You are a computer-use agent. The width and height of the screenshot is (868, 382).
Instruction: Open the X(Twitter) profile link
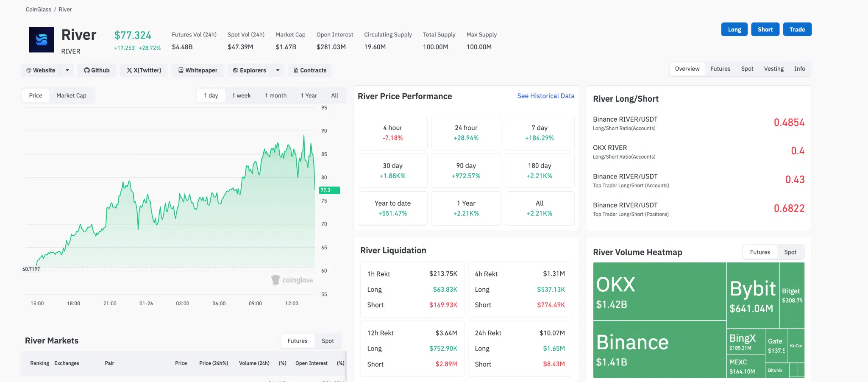pos(144,70)
